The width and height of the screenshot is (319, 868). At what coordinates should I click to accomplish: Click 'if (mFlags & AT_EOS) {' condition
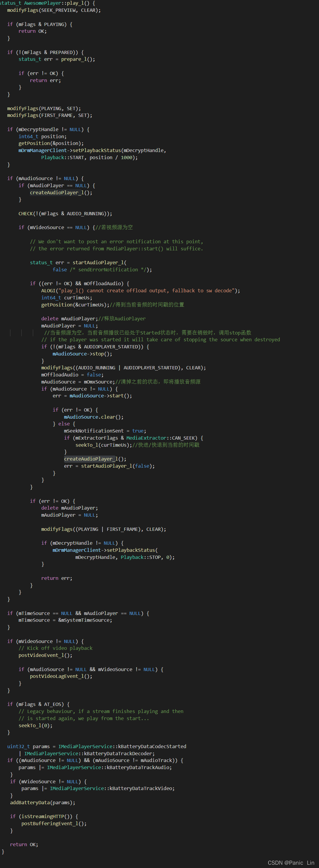(38, 704)
